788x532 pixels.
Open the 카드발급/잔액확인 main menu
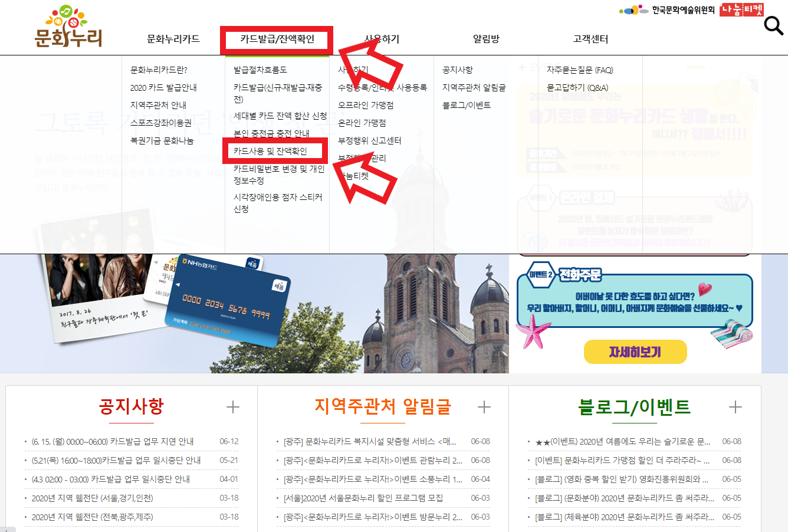(x=277, y=39)
